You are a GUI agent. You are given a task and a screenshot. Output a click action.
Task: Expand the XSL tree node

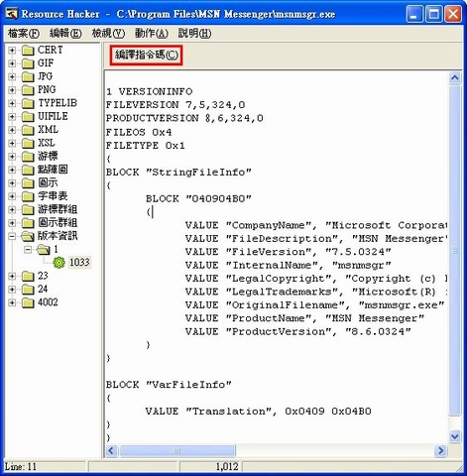12,143
